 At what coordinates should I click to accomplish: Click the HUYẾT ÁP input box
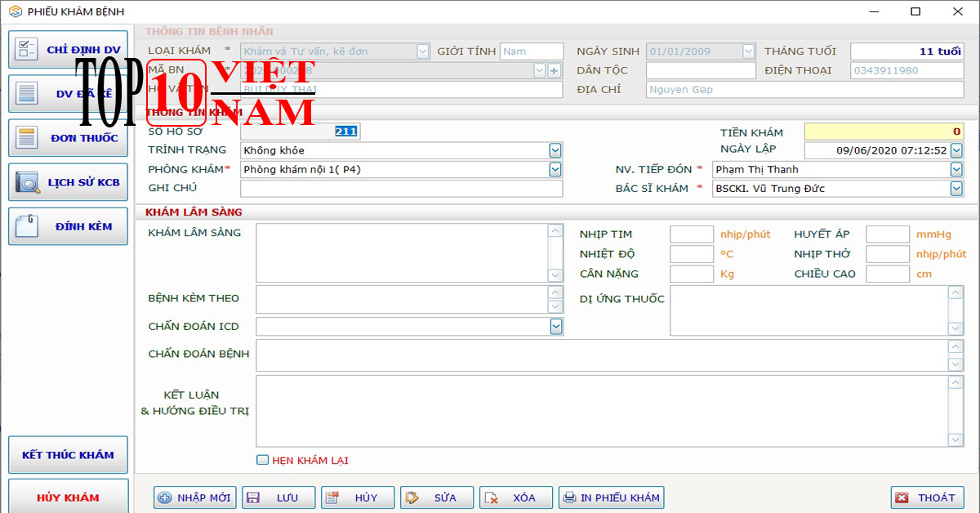[x=888, y=234]
